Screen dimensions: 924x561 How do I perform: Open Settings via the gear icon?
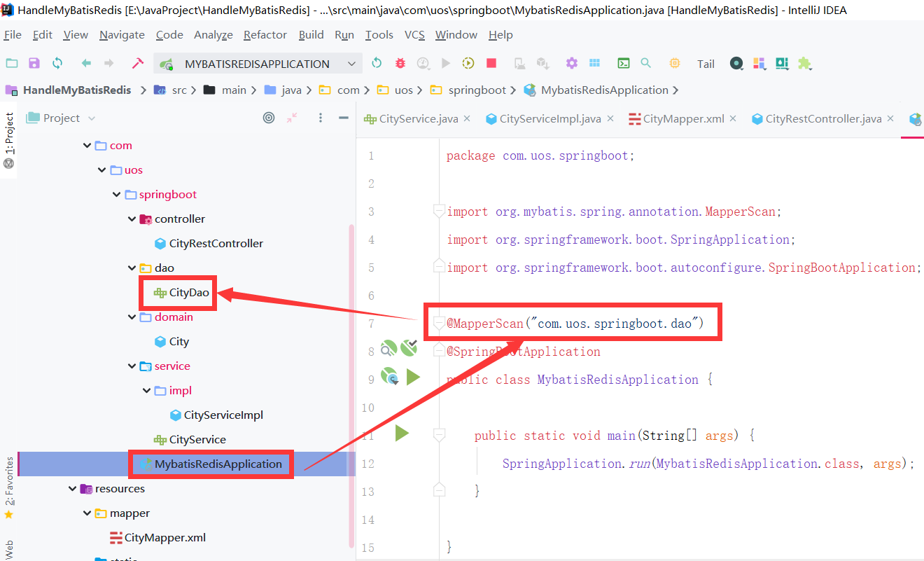pos(571,63)
